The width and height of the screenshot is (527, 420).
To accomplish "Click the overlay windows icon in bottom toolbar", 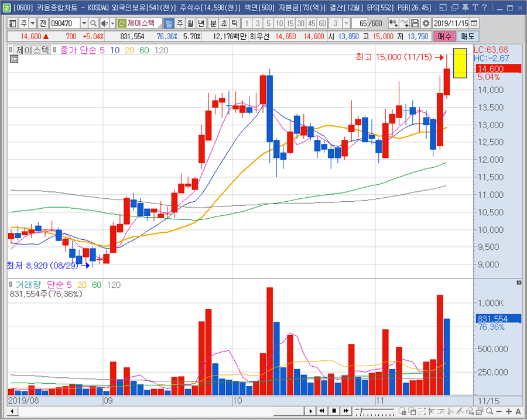I will [x=412, y=411].
